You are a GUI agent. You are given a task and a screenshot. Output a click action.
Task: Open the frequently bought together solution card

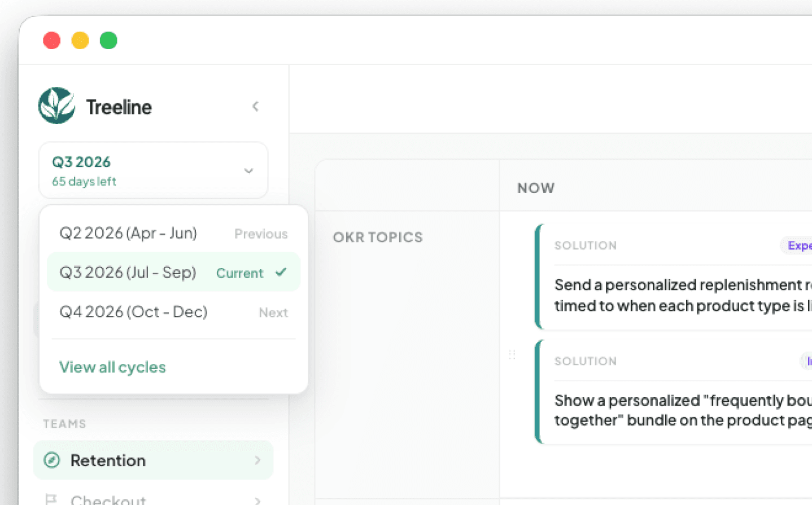(673, 392)
